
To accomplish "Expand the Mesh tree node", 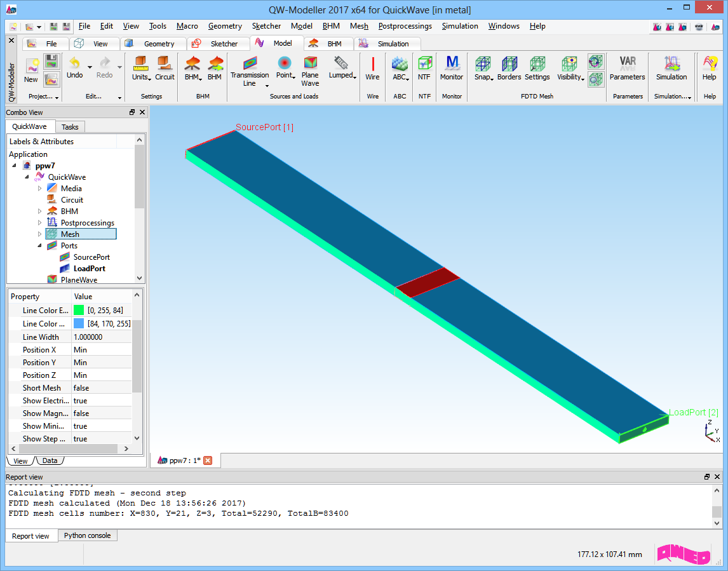I will click(x=39, y=234).
